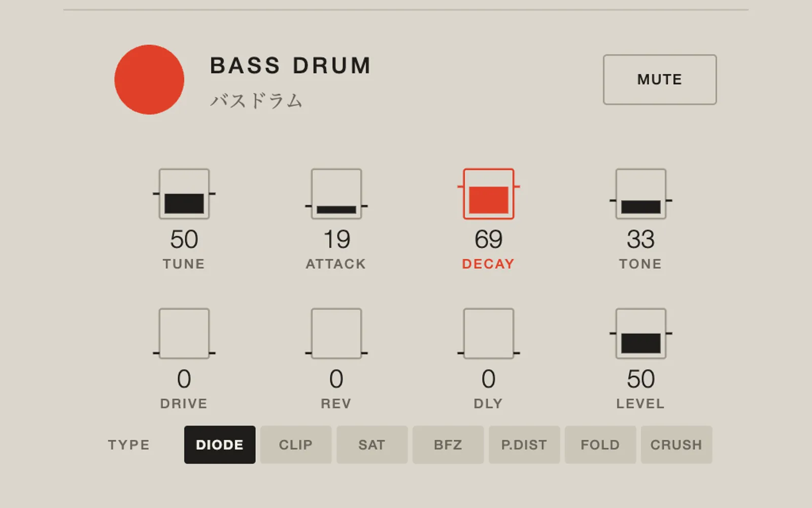This screenshot has width=812, height=508.
Task: Click the Tone value 33
Action: [641, 239]
